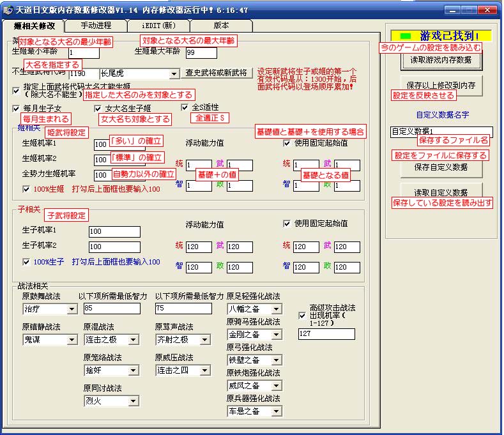Click the 生姬最小年龄 input field
Image resolution: width=504 pixels, height=435 pixels.
tap(84, 53)
